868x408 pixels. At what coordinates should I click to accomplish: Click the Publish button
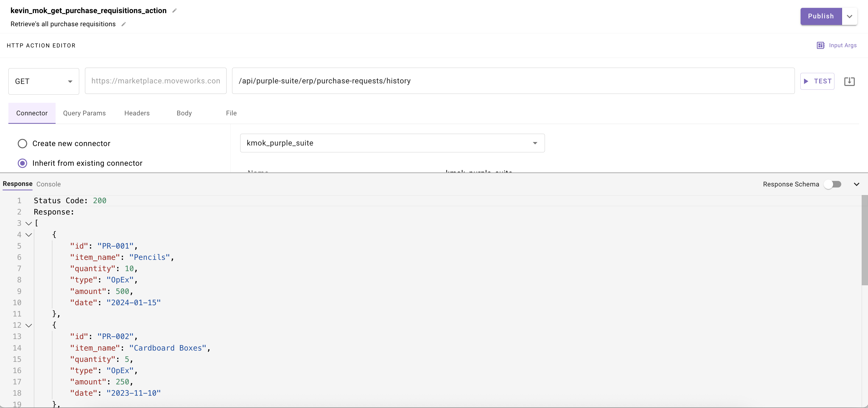[x=821, y=16]
